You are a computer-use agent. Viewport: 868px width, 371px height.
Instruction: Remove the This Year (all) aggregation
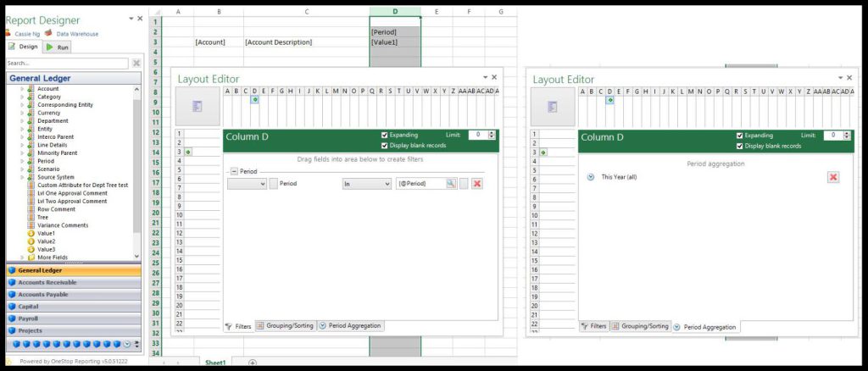click(x=832, y=177)
